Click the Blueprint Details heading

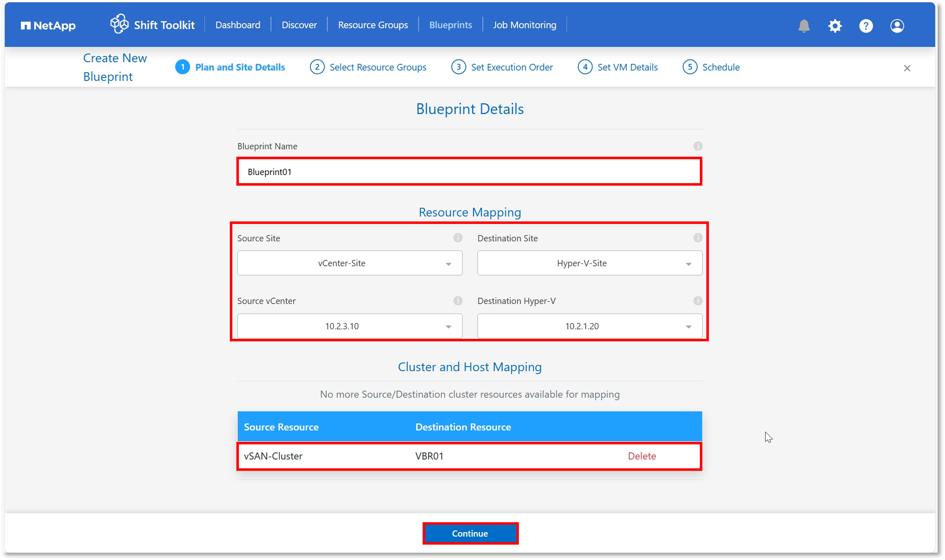click(470, 109)
